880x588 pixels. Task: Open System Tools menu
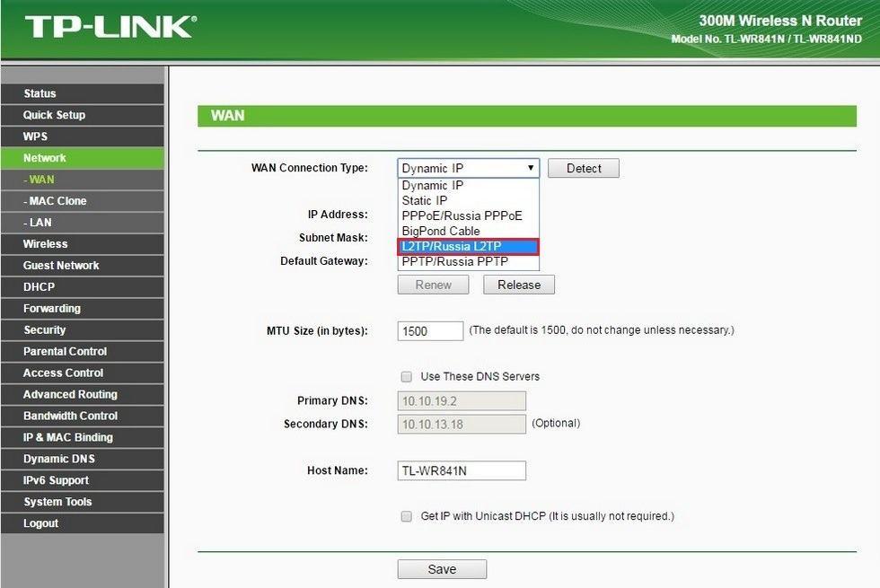point(82,502)
